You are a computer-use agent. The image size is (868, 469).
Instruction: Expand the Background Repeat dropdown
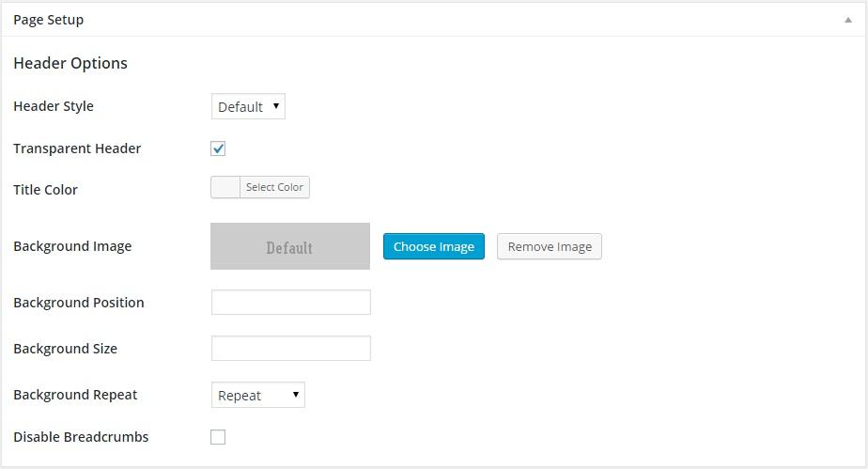pos(257,395)
